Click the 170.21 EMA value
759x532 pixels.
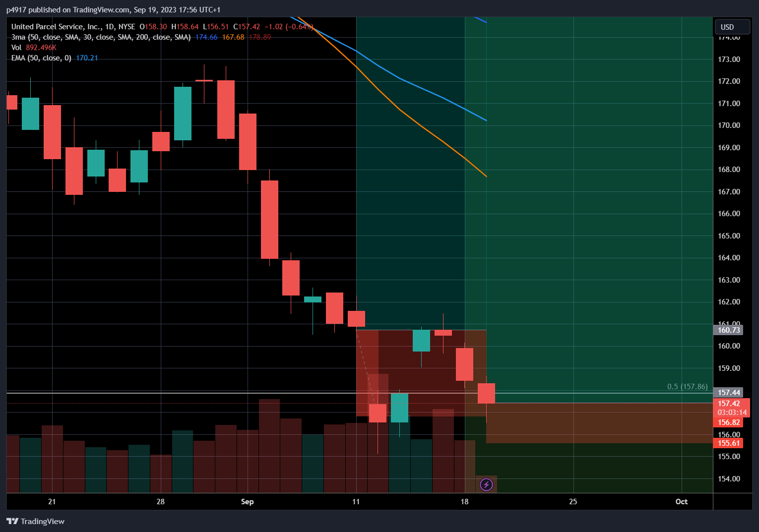coord(87,58)
